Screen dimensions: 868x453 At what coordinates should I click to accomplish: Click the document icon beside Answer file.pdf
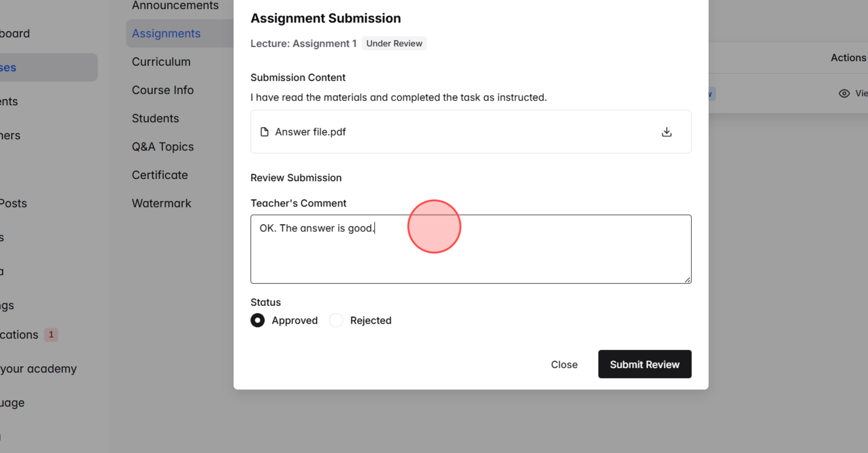pyautogui.click(x=265, y=132)
